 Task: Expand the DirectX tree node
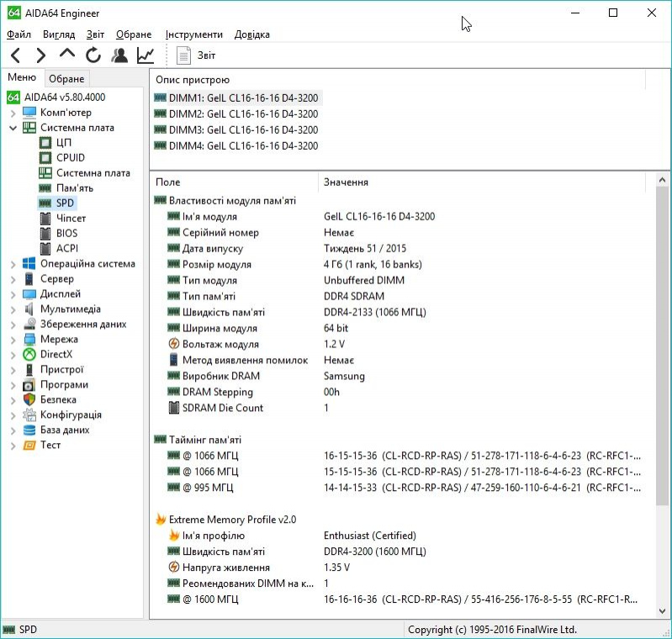click(13, 355)
